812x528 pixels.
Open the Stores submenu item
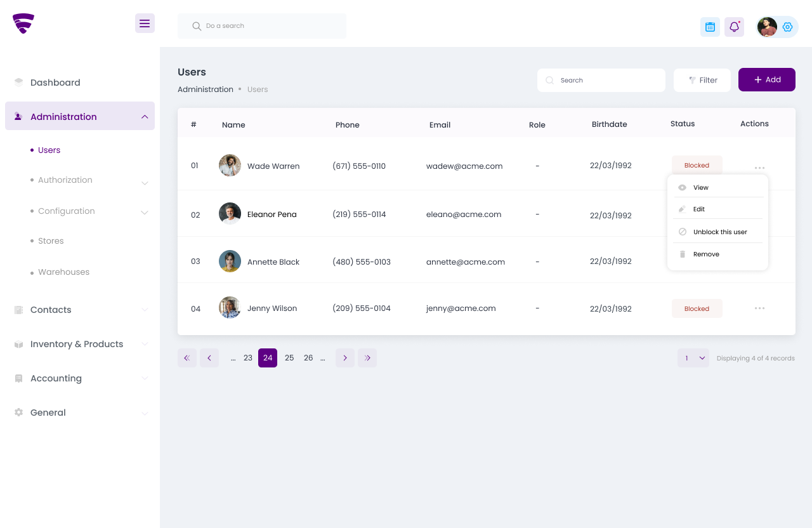click(51, 241)
